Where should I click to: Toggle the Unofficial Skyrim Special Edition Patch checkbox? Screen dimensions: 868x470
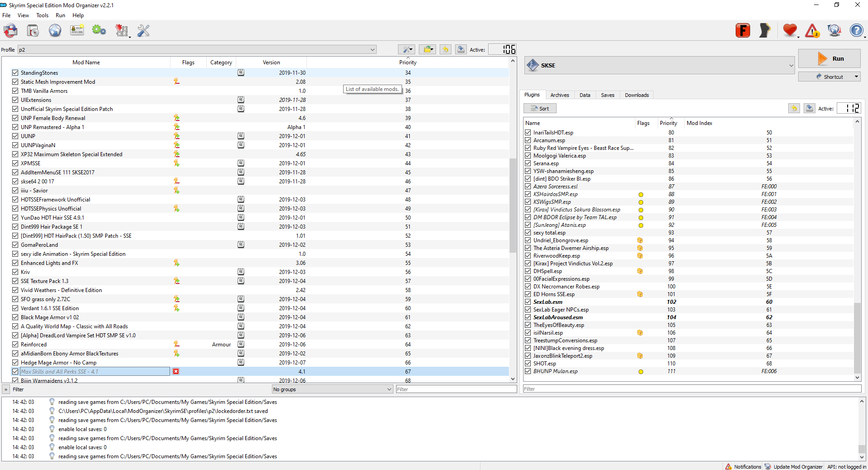[15, 109]
